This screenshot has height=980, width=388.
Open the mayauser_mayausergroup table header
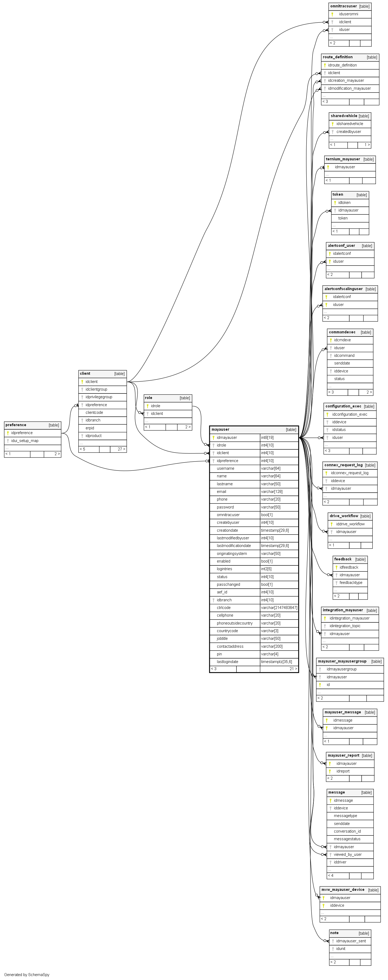pos(342,661)
